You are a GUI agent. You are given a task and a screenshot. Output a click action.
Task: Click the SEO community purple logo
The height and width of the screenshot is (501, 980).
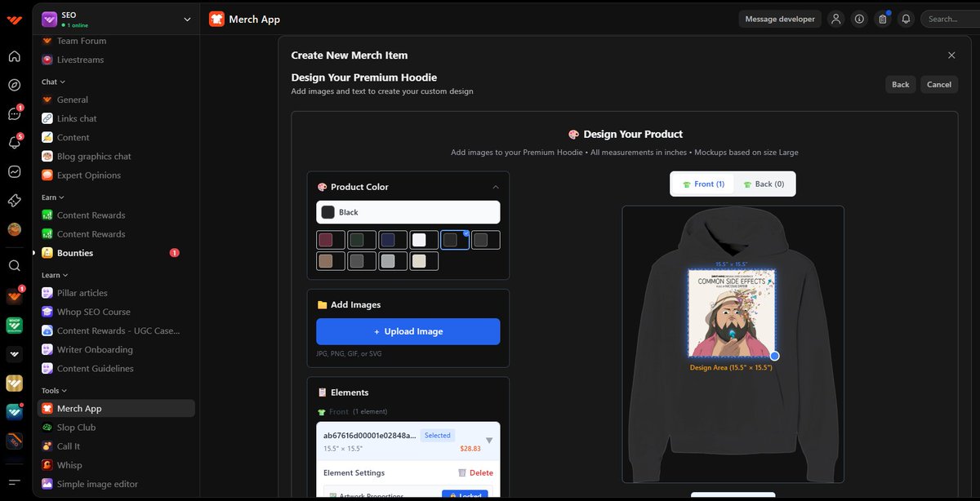[49, 19]
